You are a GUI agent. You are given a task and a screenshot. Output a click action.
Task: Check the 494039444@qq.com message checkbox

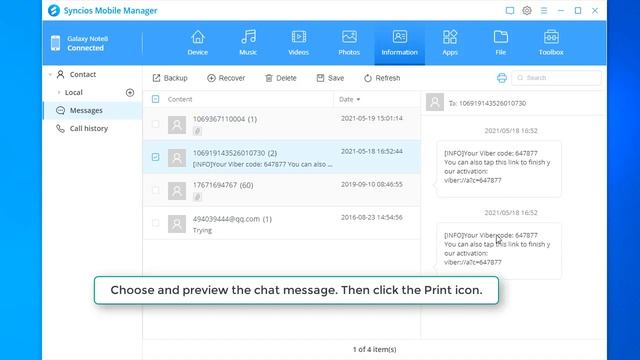tap(156, 223)
